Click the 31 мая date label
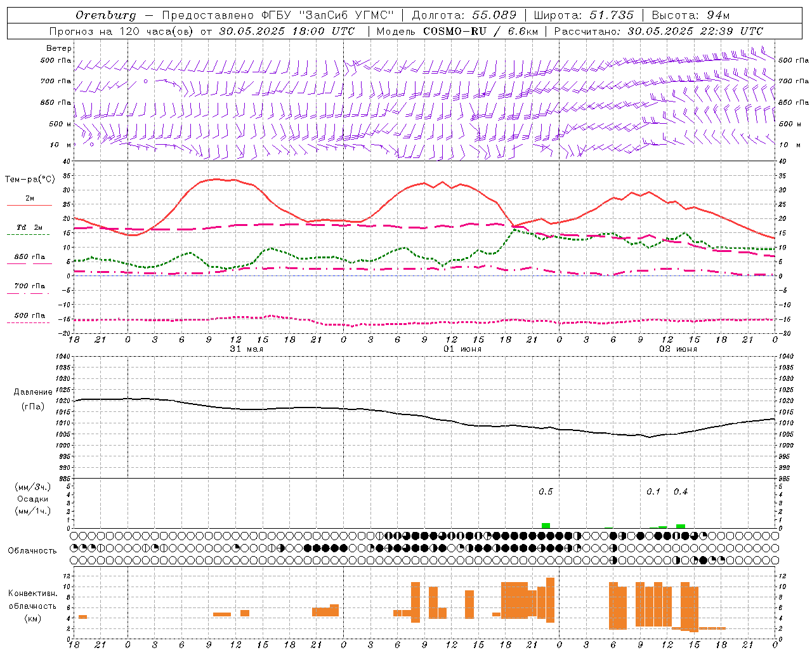812x650 pixels. click(x=247, y=349)
